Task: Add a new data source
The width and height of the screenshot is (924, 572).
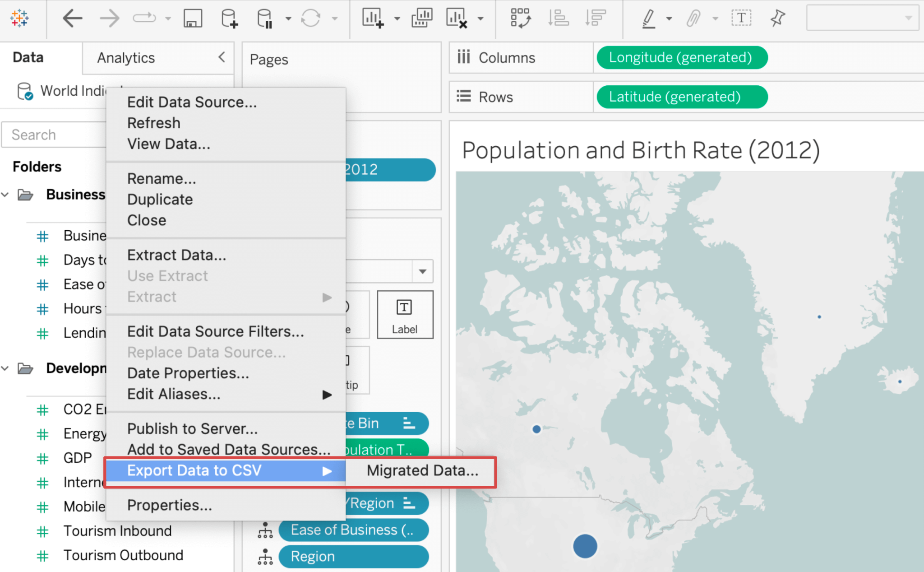Action: pos(228,18)
